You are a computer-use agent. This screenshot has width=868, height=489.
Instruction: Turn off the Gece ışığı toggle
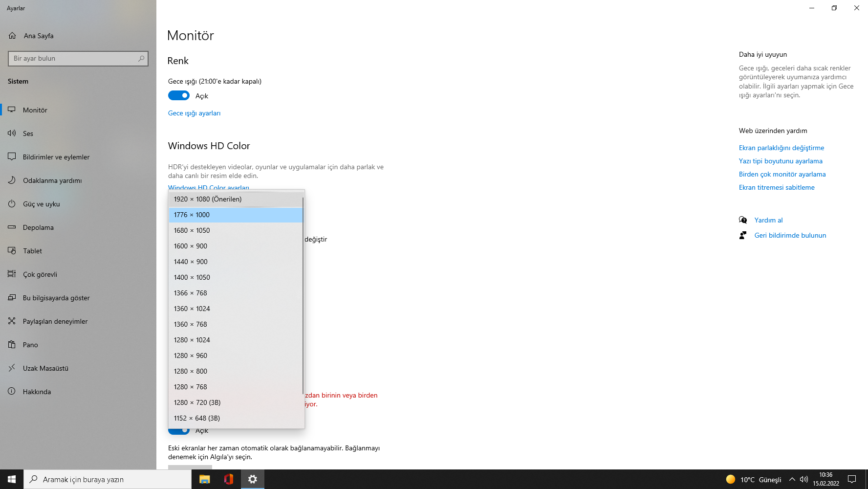click(179, 95)
